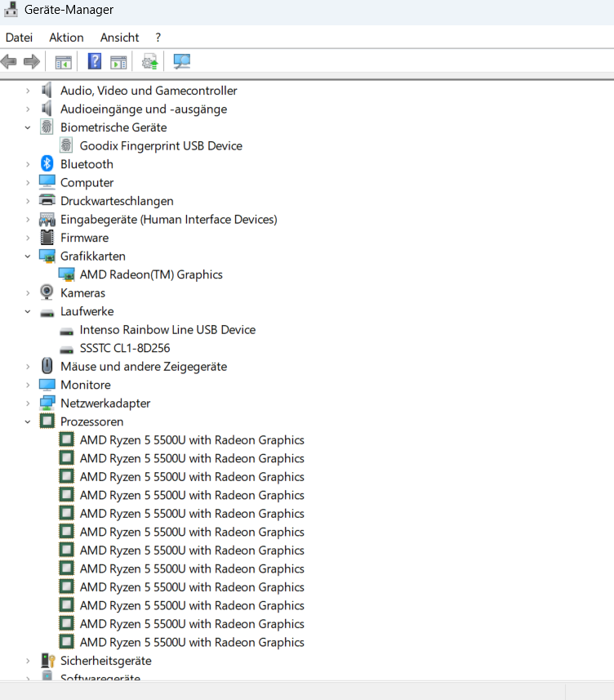Click the Geräte-Manager title bar icon
Screen dimensions: 614x700
click(11, 9)
